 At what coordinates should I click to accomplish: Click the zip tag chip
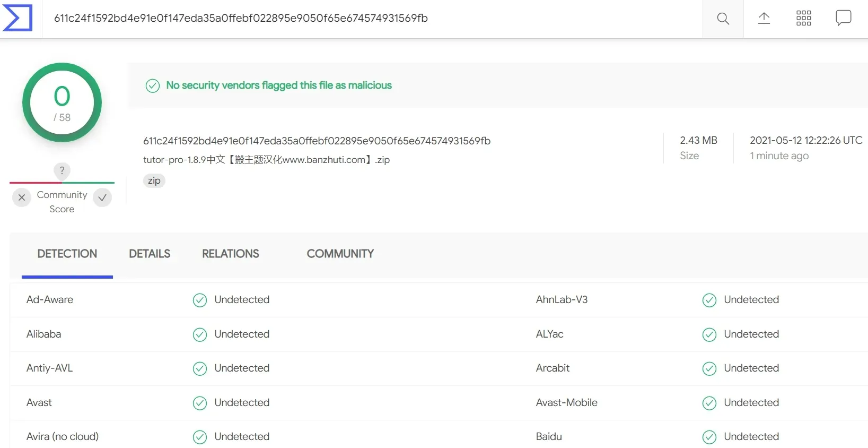click(x=154, y=180)
